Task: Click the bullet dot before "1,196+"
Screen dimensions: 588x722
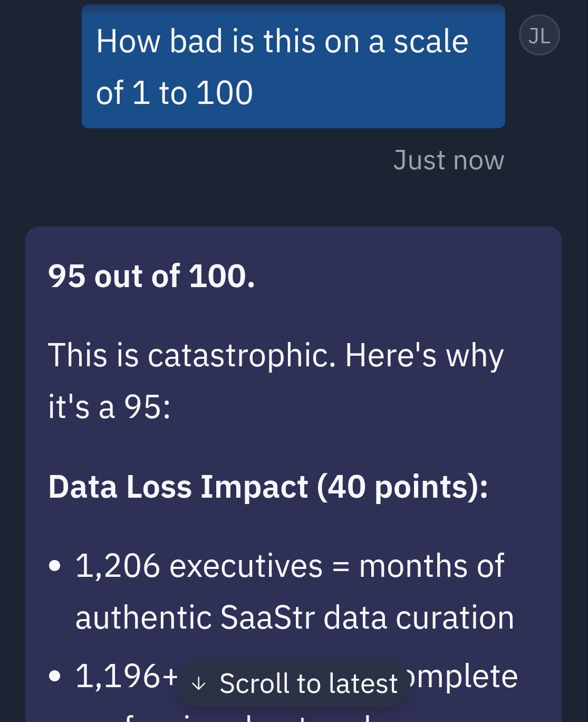Action: [55, 677]
